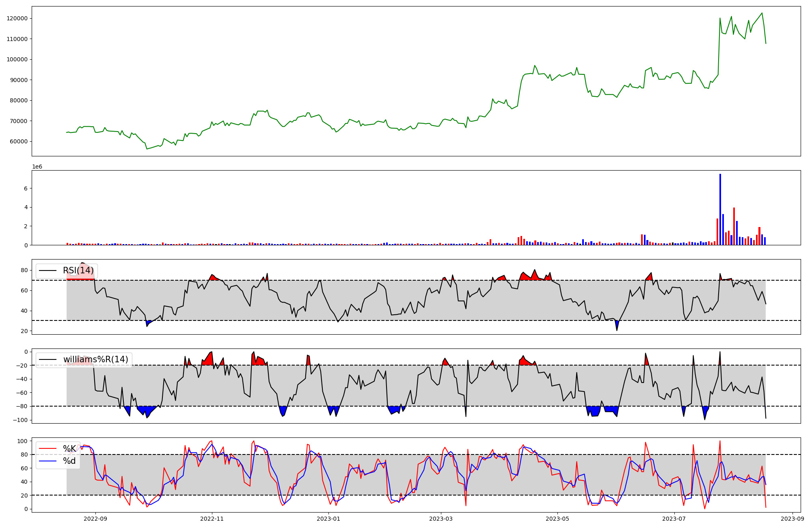The image size is (812, 528).
Task: Click the blue %d legend line sample
Action: tap(48, 461)
